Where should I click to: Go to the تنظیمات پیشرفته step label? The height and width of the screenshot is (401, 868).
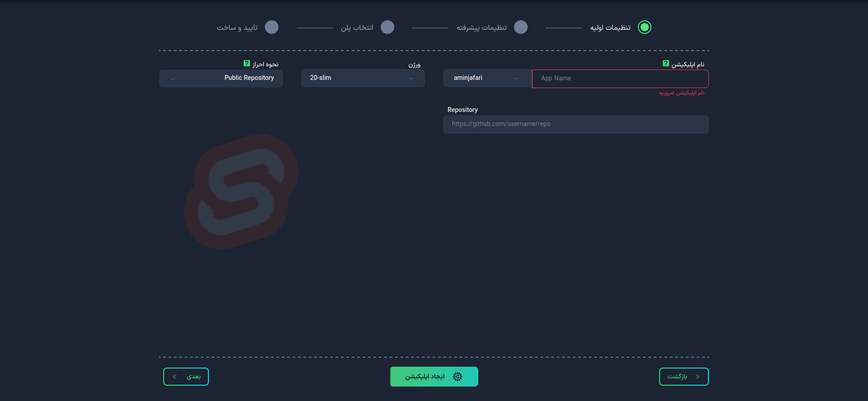coord(481,28)
